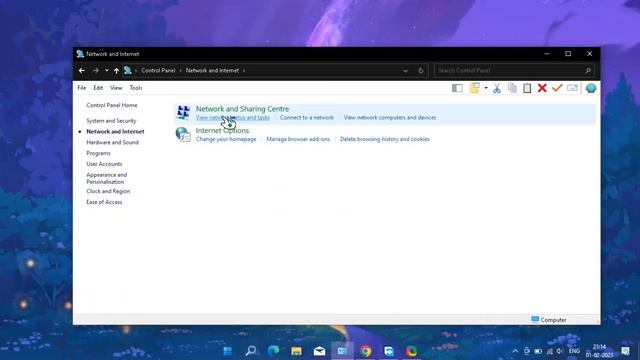Click Change your homepage link
The image size is (640, 360).
coord(226,139)
